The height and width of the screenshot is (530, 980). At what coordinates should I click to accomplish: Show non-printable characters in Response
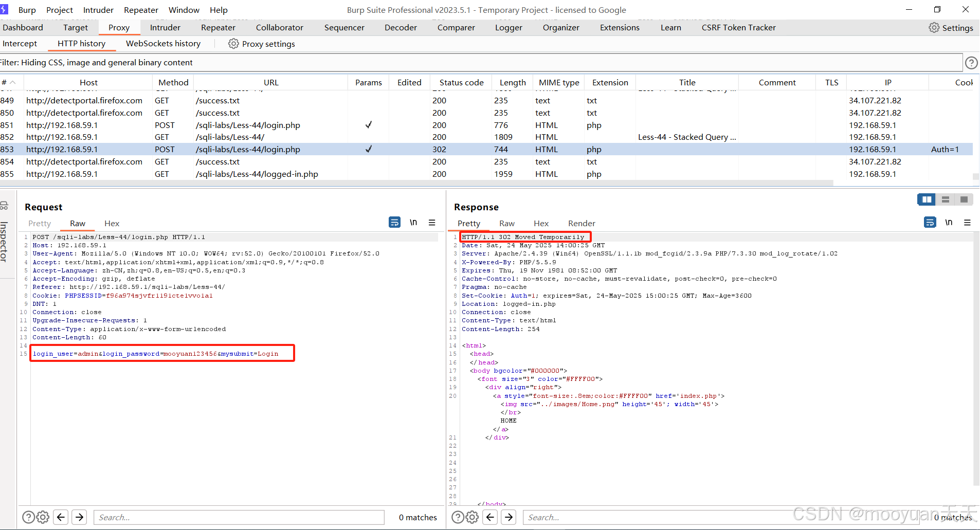[x=949, y=223]
